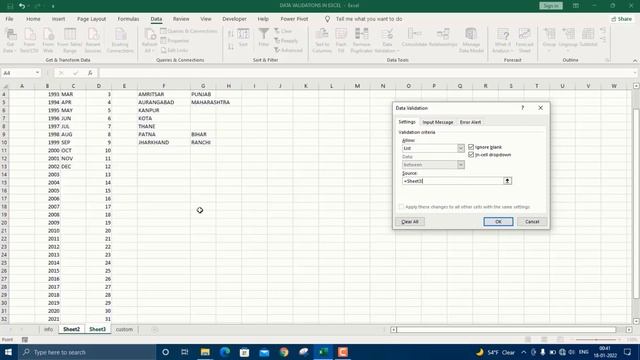640x360 pixels.
Task: Switch to the custom worksheet tab
Action: point(124,329)
